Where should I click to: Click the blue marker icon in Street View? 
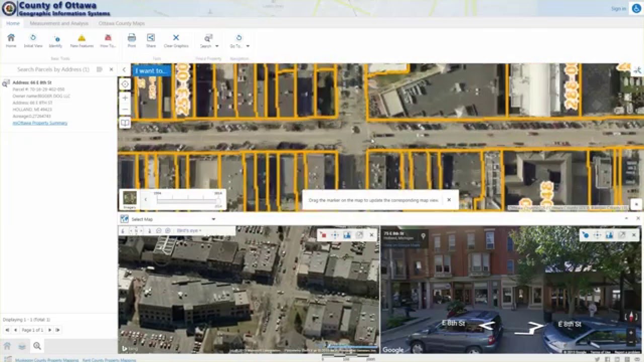pos(585,235)
